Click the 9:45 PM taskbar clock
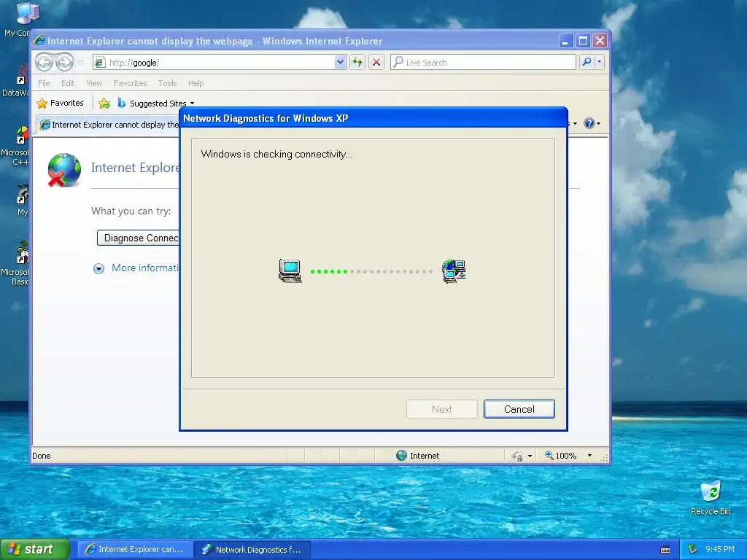747x560 pixels. tap(720, 550)
